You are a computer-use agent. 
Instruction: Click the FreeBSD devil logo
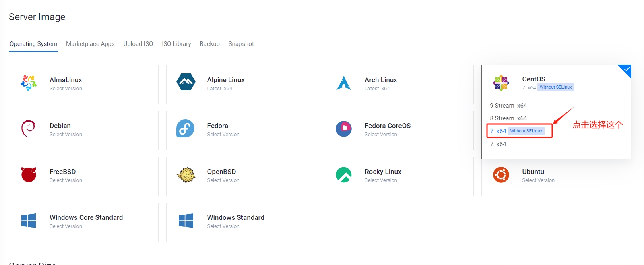[29, 174]
